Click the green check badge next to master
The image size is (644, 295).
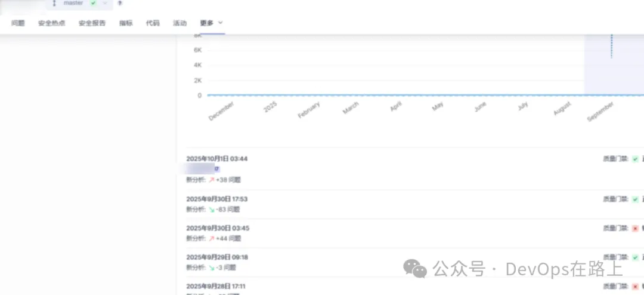click(x=93, y=4)
